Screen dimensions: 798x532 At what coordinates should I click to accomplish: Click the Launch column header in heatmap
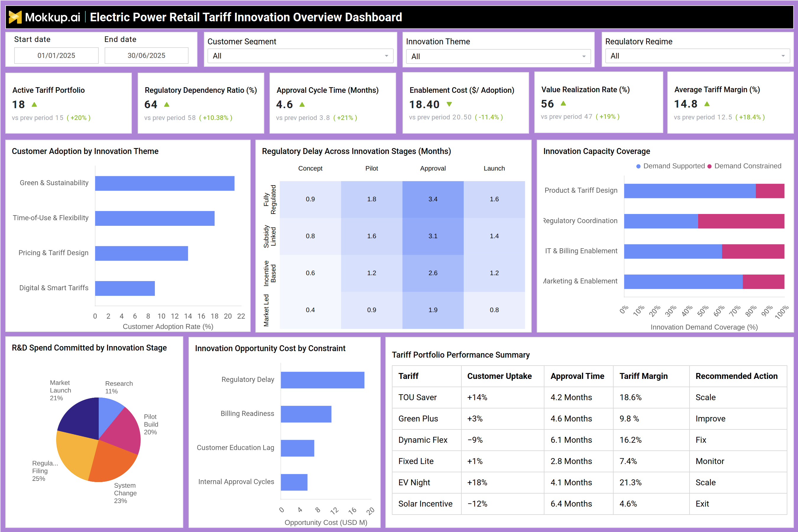494,168
